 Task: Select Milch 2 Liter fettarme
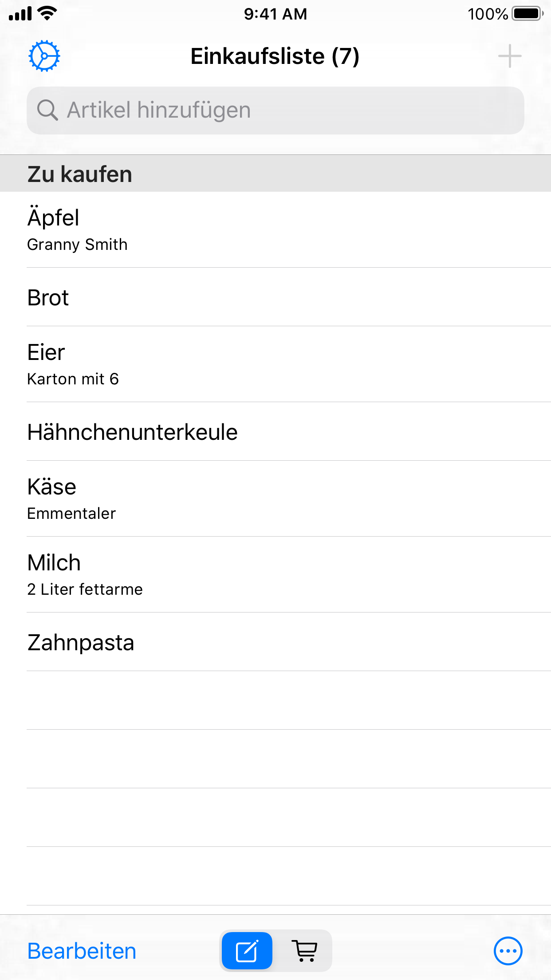pos(275,574)
